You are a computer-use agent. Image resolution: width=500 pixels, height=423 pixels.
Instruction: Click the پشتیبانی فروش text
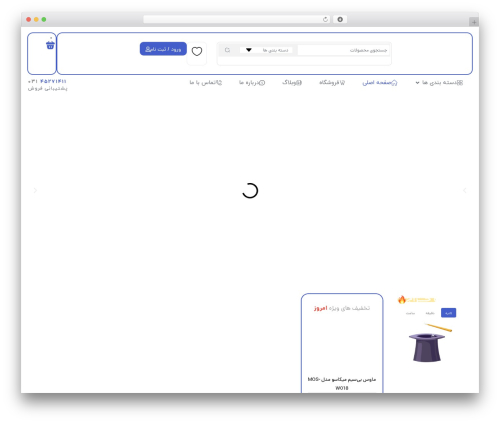tap(47, 89)
